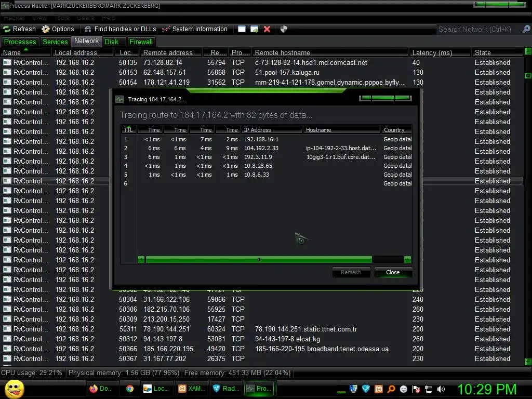Click main list vertical scrollbar down arrow

coord(528,362)
